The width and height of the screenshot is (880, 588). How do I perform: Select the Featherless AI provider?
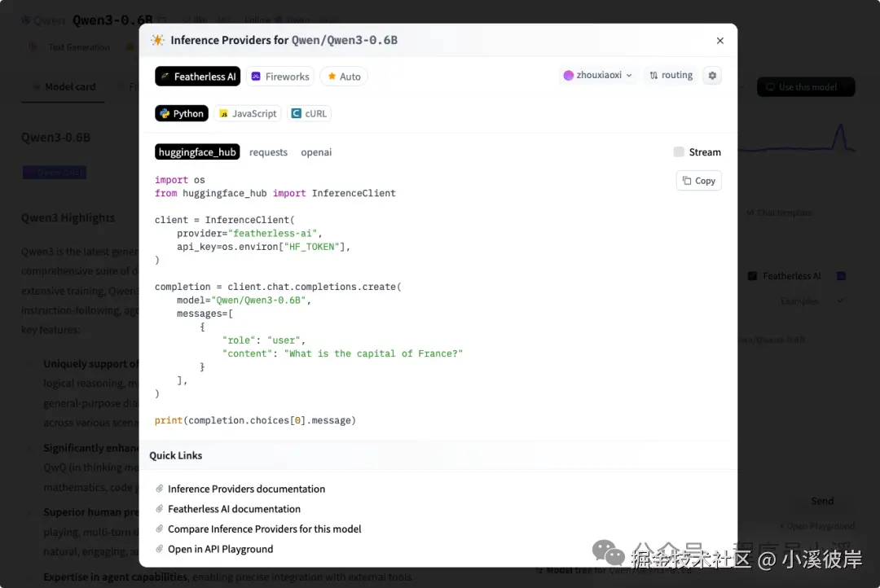point(197,77)
